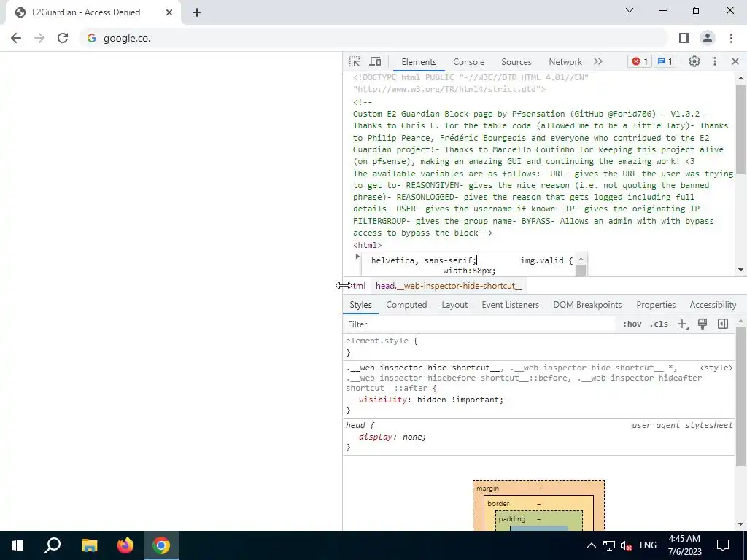Close the E2Guardian - Access Denied tab
This screenshot has width=747, height=560.
169,12
